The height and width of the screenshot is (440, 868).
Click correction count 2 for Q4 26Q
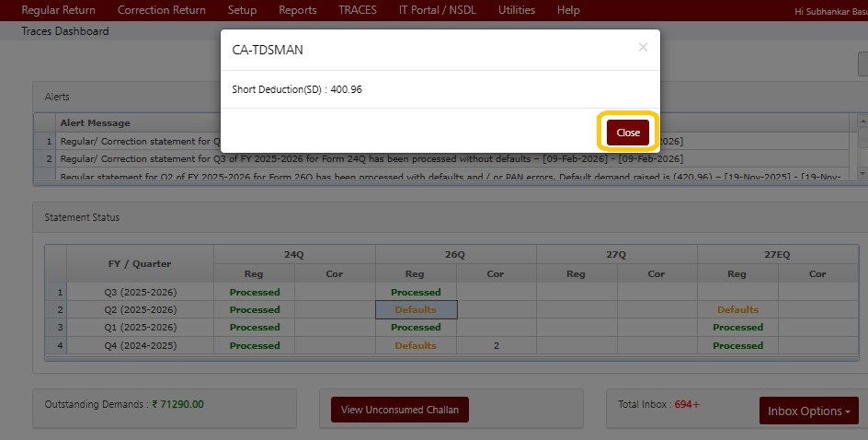click(496, 346)
